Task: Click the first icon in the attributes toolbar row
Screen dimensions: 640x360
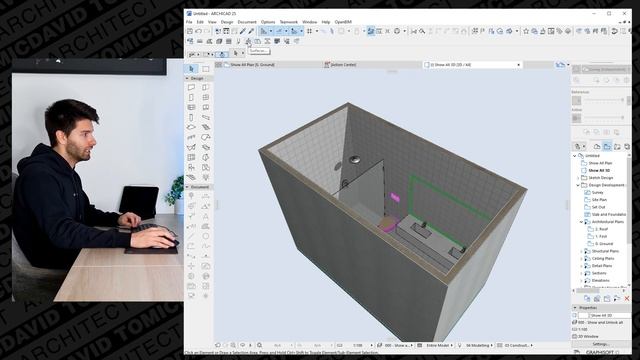Action: 190,41
